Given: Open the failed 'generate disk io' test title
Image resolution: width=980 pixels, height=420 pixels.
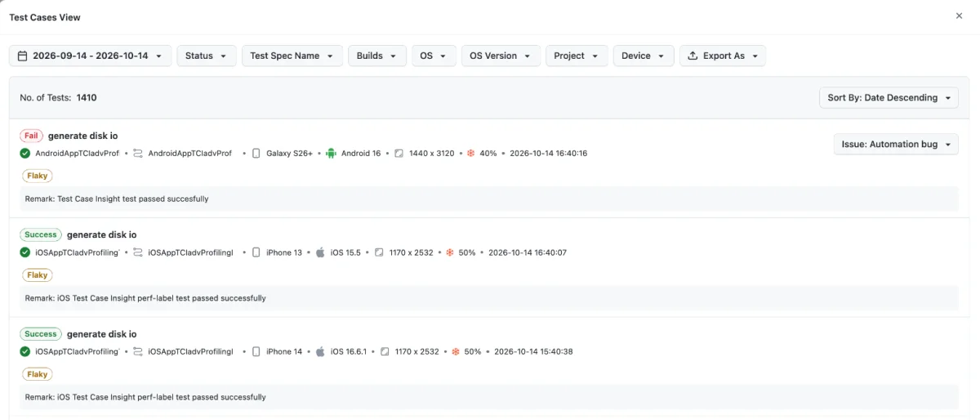Looking at the screenshot, I should [82, 136].
